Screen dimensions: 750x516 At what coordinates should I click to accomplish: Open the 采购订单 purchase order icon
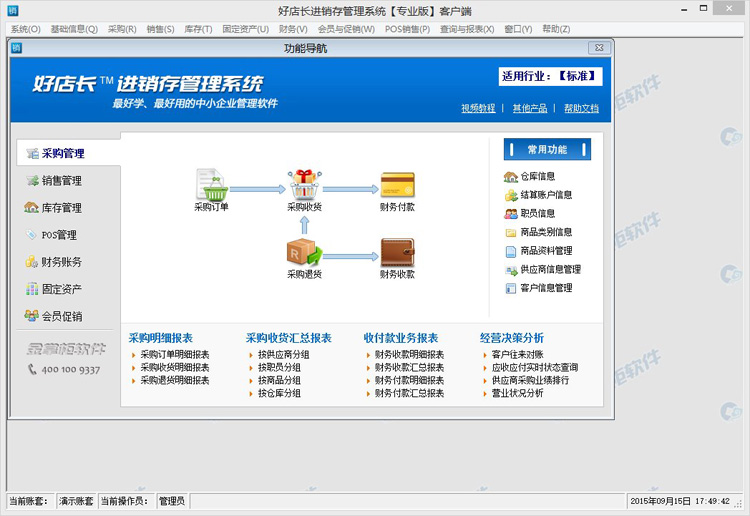point(211,184)
